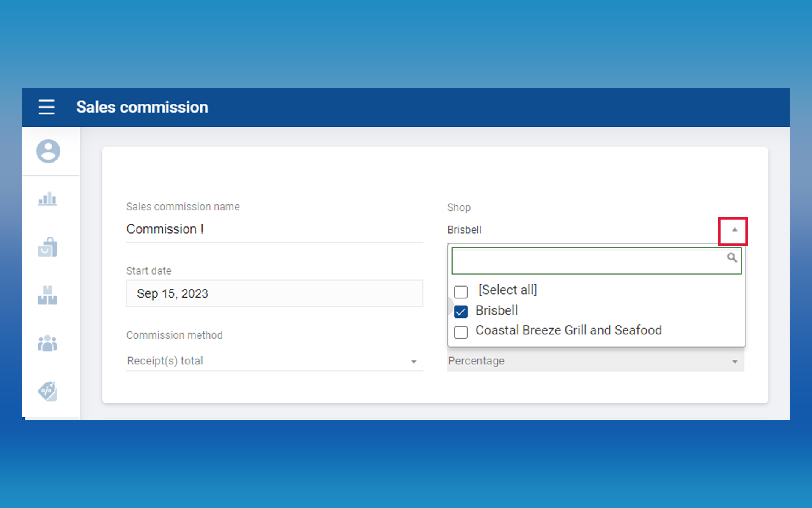The width and height of the screenshot is (812, 508).
Task: Expand the Receipt(s) total method dropdown
Action: 414,362
